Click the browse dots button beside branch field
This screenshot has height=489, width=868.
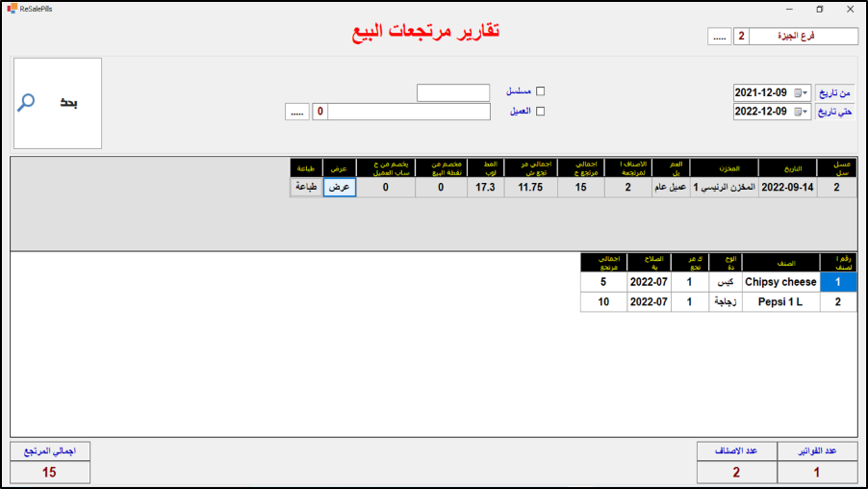719,37
